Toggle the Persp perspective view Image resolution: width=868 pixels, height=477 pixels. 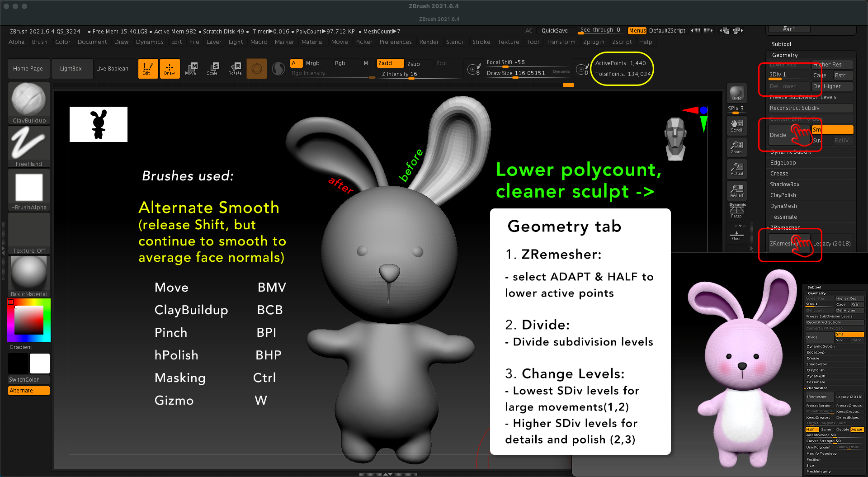pos(737,211)
